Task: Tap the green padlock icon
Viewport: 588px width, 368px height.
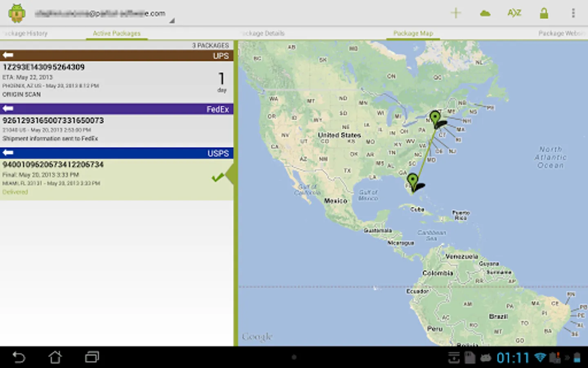Action: pos(544,13)
